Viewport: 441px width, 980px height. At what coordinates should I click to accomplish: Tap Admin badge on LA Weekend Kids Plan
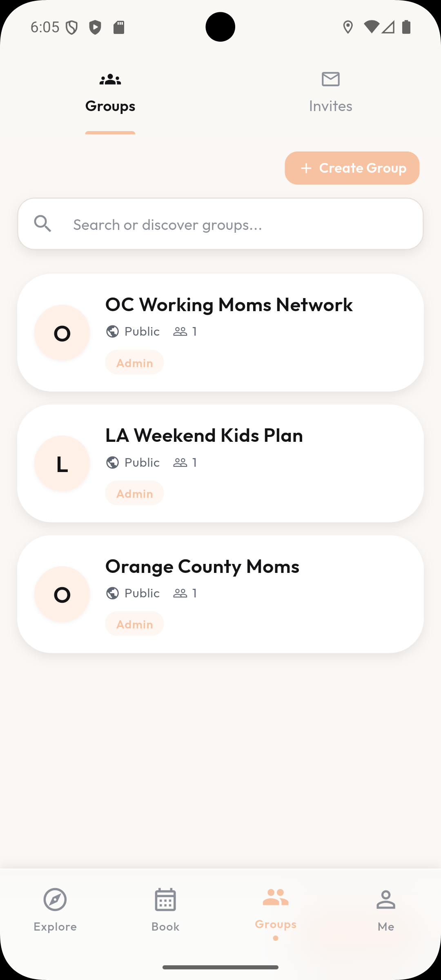pyautogui.click(x=134, y=493)
